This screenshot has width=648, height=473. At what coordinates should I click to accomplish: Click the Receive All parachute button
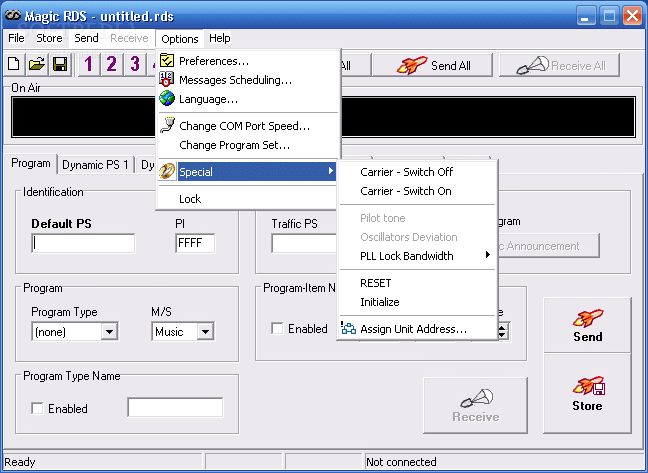560,65
